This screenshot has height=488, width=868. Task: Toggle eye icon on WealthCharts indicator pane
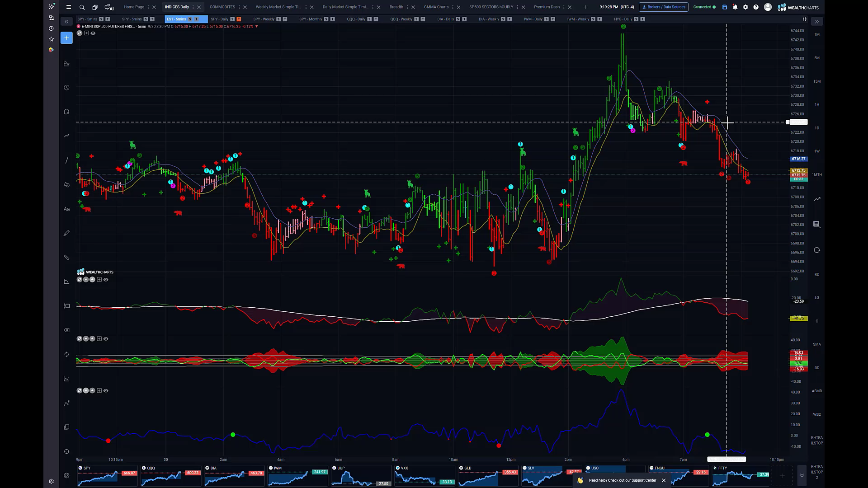(x=106, y=280)
